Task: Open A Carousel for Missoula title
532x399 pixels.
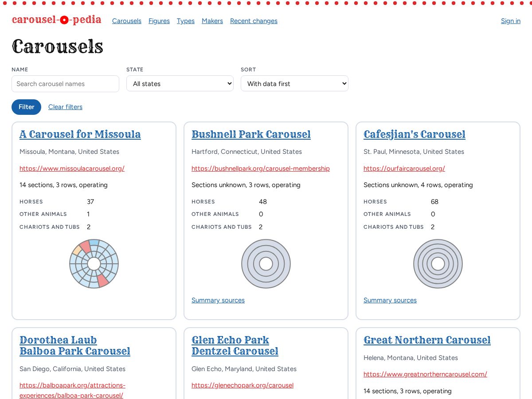Action: (x=80, y=134)
